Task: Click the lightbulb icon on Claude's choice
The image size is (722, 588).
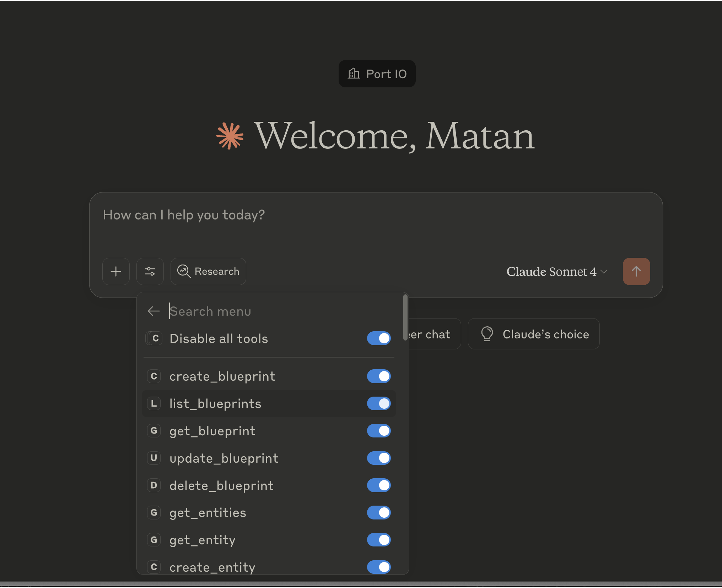Action: (x=487, y=334)
